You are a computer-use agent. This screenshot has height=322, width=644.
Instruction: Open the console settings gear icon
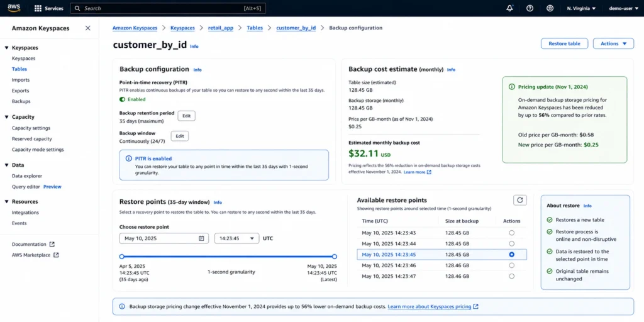pyautogui.click(x=550, y=8)
